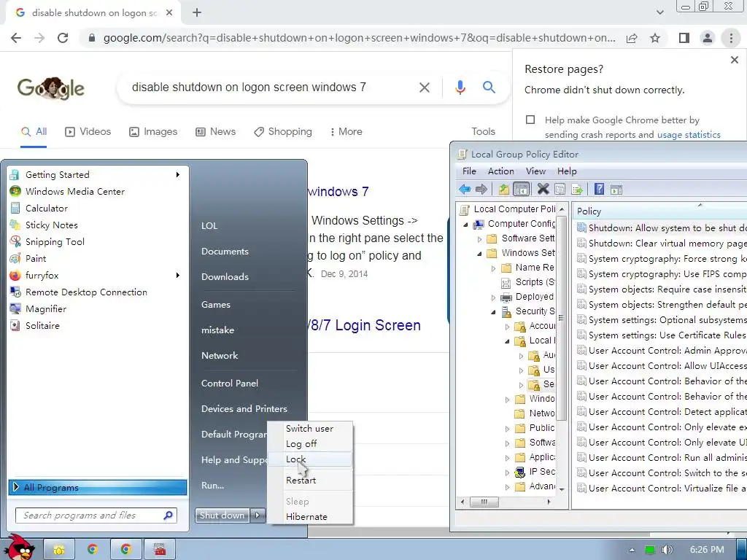Image resolution: width=747 pixels, height=560 pixels.
Task: Click Chrome's back navigation arrow
Action: point(16,38)
